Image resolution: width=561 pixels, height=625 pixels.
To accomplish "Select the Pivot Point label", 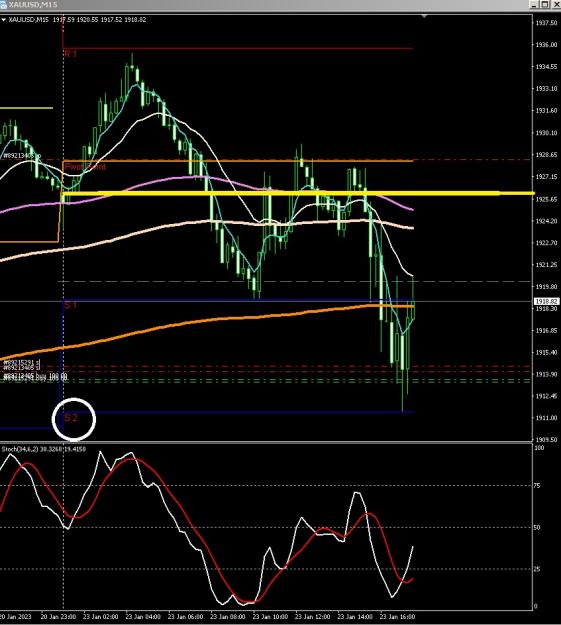I will click(85, 167).
